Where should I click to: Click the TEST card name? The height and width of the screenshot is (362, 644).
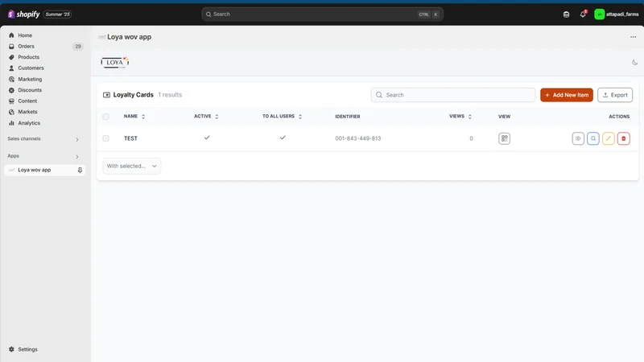[x=130, y=138]
